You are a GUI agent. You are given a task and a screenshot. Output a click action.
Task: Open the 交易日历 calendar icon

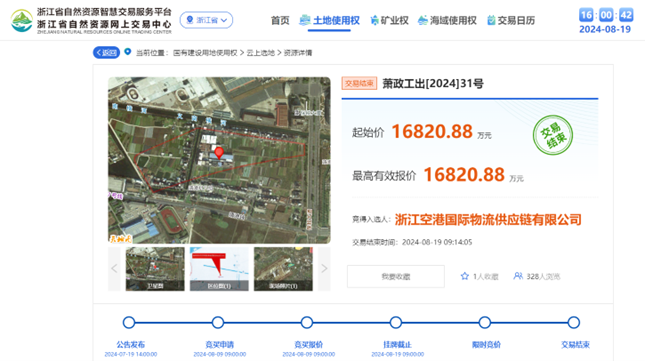491,21
